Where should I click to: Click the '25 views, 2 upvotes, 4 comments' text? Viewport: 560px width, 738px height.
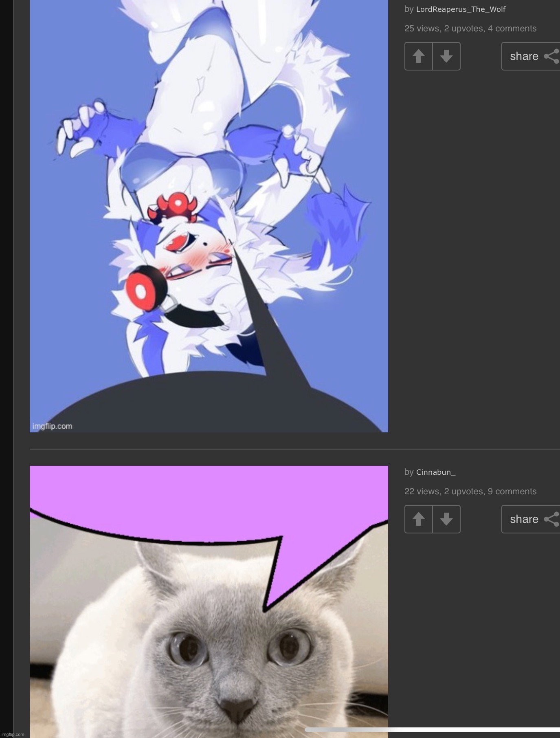tap(470, 29)
